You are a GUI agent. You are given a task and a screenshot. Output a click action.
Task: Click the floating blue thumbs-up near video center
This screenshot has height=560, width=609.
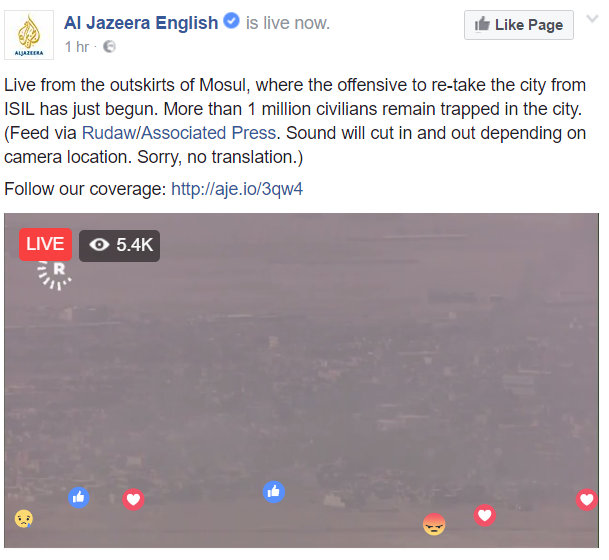pyautogui.click(x=274, y=492)
